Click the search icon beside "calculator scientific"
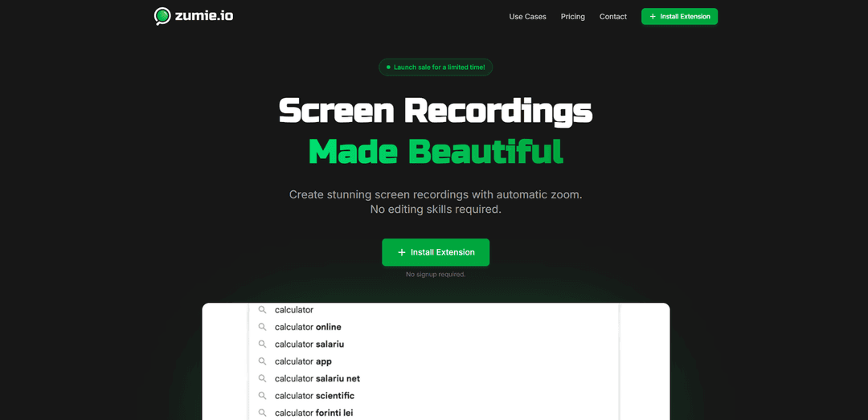The image size is (868, 420). (262, 396)
